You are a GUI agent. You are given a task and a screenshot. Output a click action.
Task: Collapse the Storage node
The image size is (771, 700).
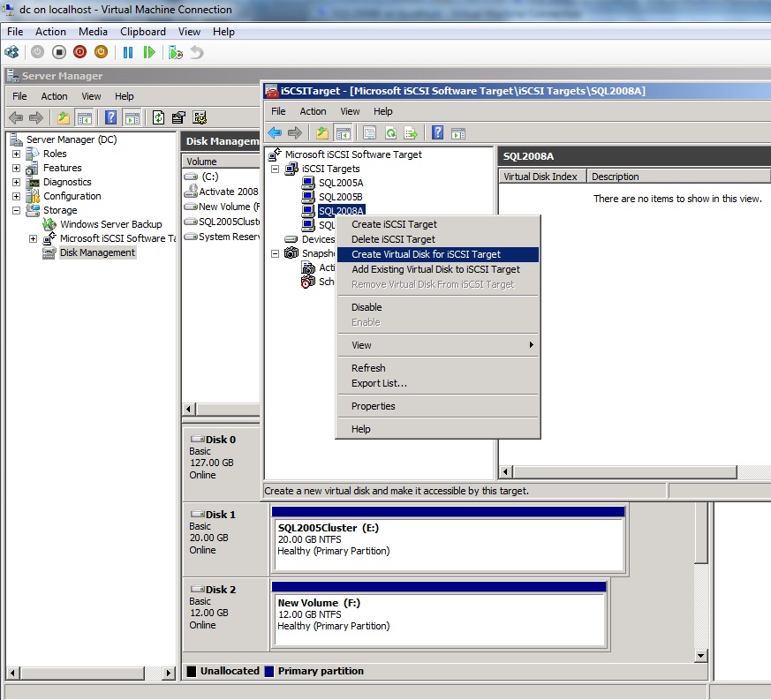[x=16, y=210]
